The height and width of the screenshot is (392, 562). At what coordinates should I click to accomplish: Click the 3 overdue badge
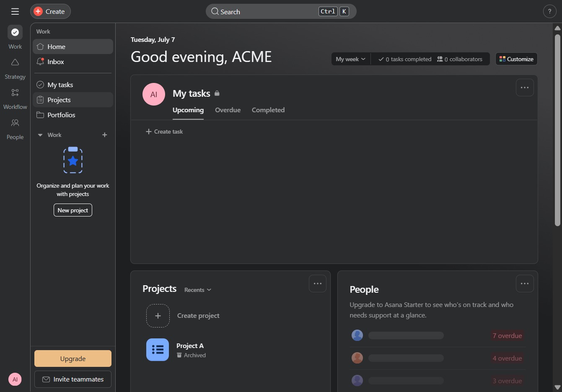coord(507,381)
